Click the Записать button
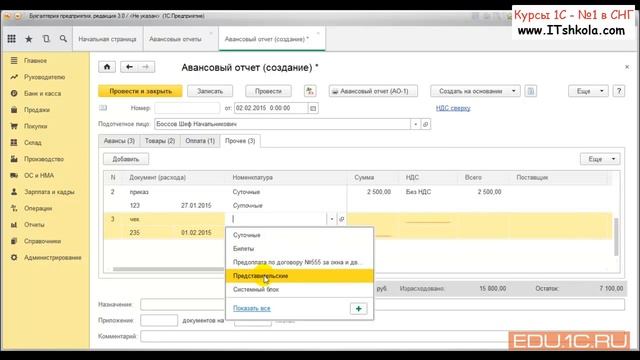Screen dimensions: 640x360 tap(210, 91)
